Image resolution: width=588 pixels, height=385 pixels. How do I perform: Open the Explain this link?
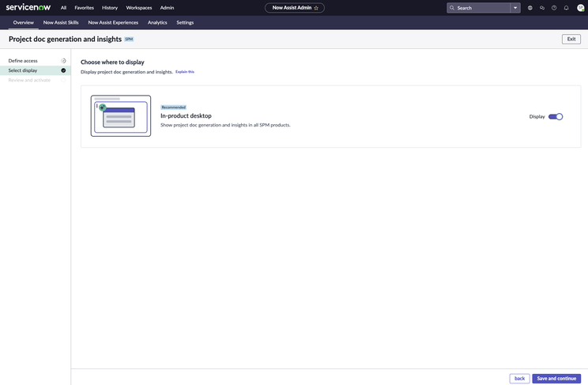[185, 72]
